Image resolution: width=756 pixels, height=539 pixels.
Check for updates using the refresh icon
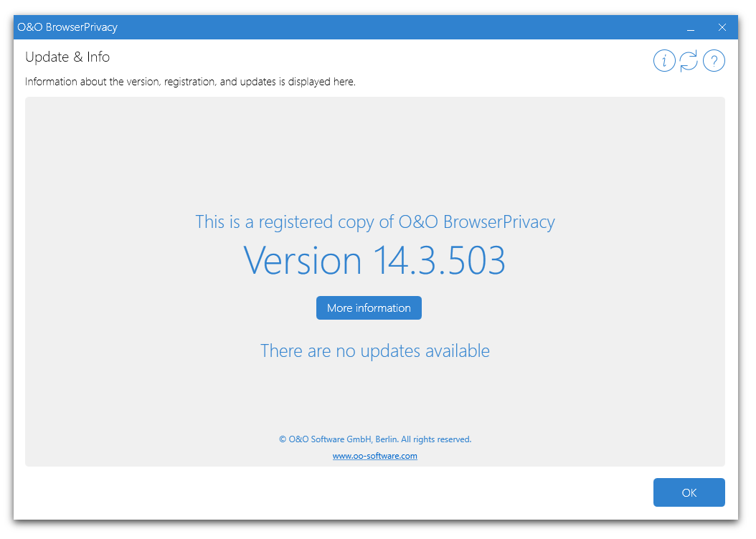click(x=689, y=61)
